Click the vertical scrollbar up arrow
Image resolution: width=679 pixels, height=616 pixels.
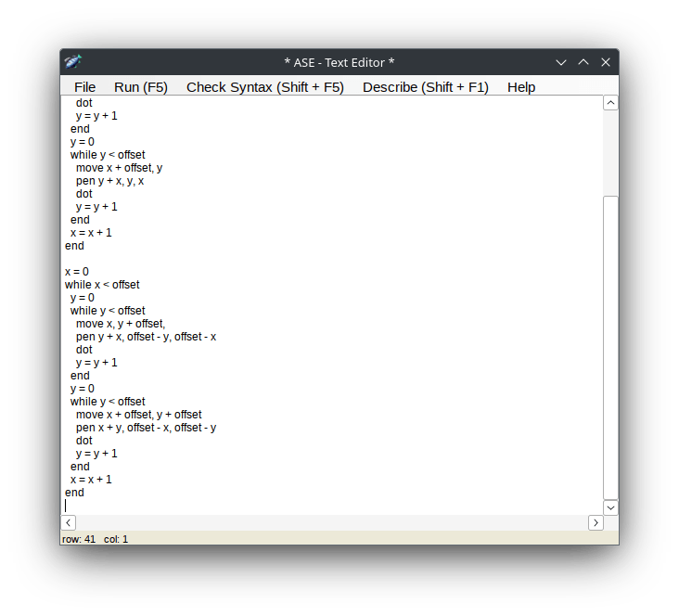coord(610,103)
